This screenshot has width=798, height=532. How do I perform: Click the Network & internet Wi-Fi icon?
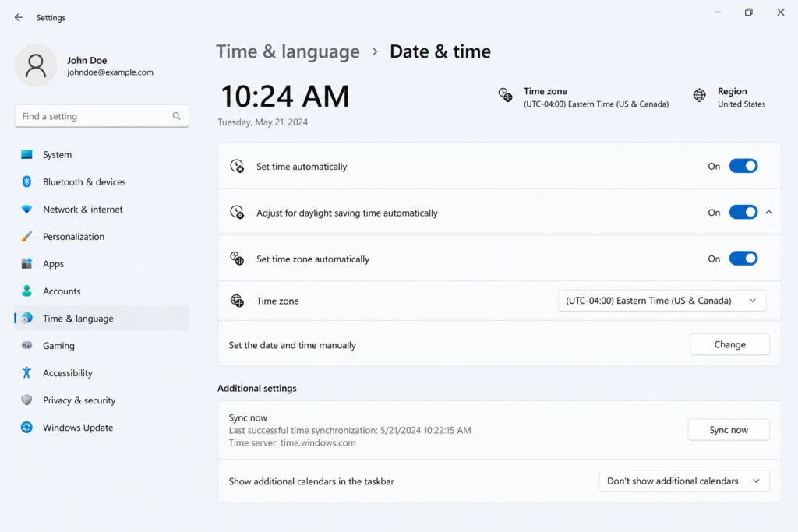[x=26, y=209]
